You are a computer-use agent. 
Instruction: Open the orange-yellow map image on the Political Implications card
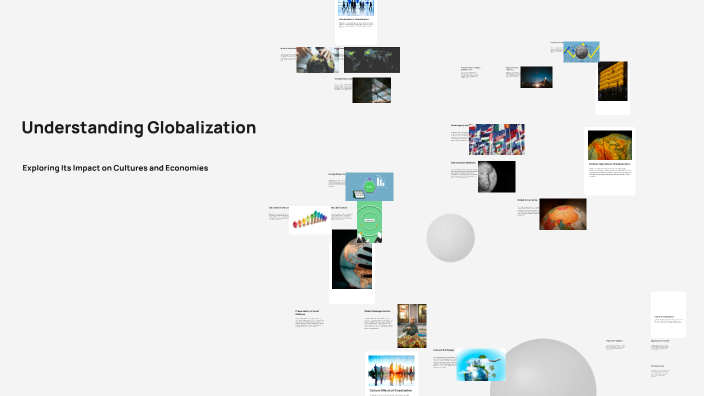(610, 145)
